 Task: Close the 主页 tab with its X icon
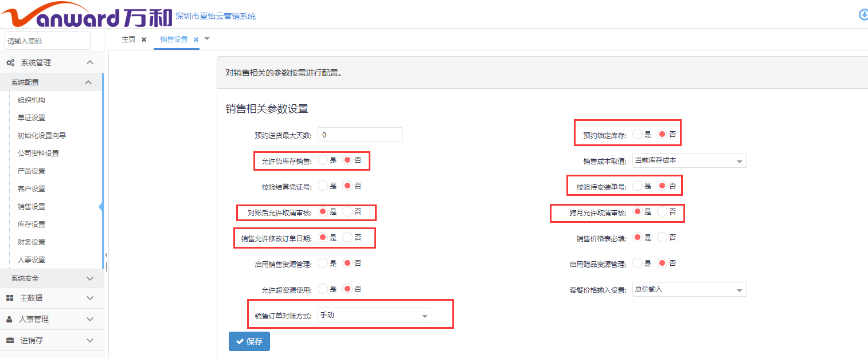click(144, 40)
